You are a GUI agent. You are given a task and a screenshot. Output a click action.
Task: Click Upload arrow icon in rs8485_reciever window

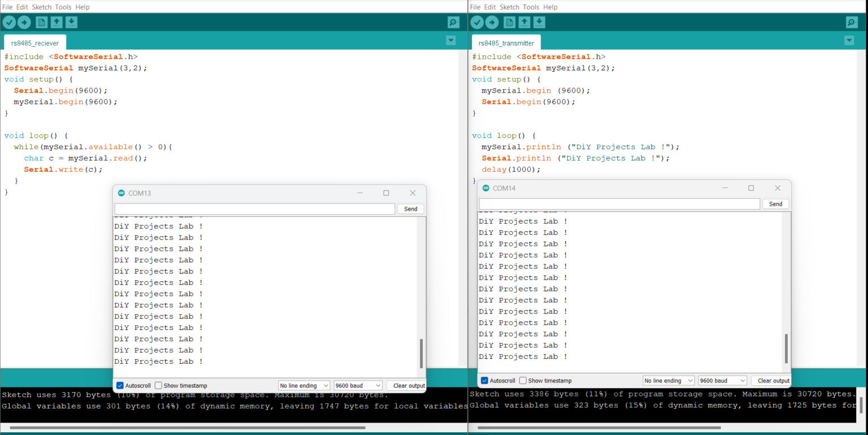(24, 23)
